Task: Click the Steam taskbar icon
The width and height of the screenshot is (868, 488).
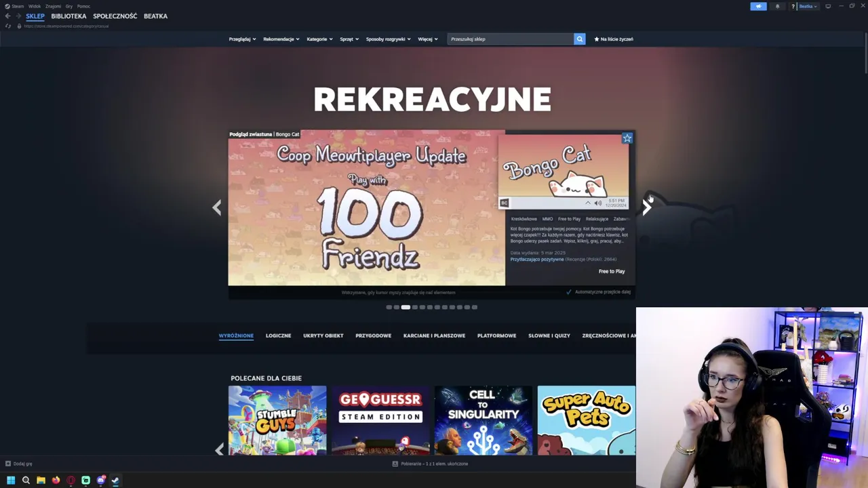Action: click(x=115, y=481)
